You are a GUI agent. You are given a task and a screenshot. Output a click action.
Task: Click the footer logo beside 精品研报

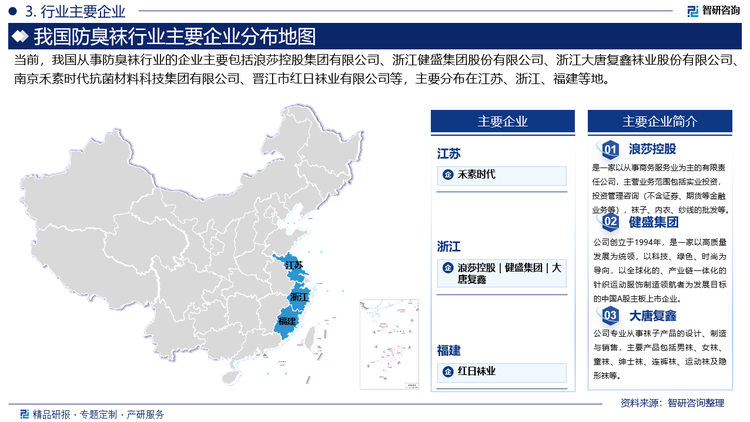(x=24, y=414)
